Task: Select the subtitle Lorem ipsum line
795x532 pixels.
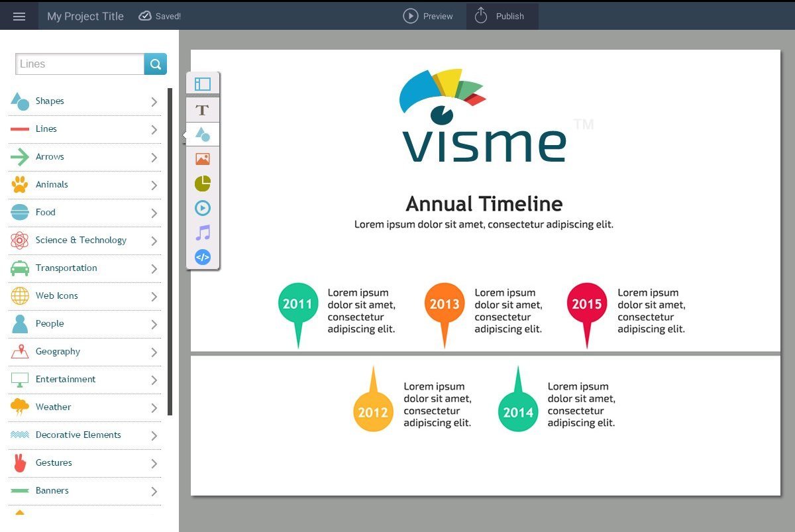Action: point(484,224)
